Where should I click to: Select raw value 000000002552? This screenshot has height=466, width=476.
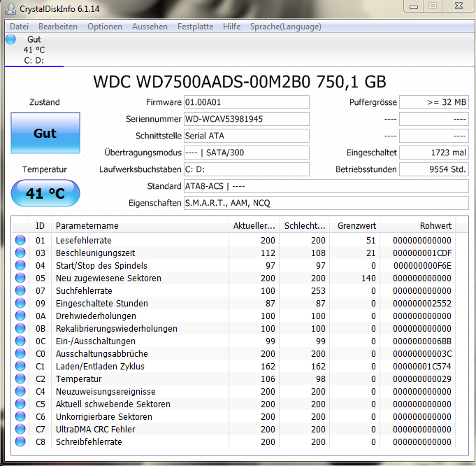[x=422, y=304]
